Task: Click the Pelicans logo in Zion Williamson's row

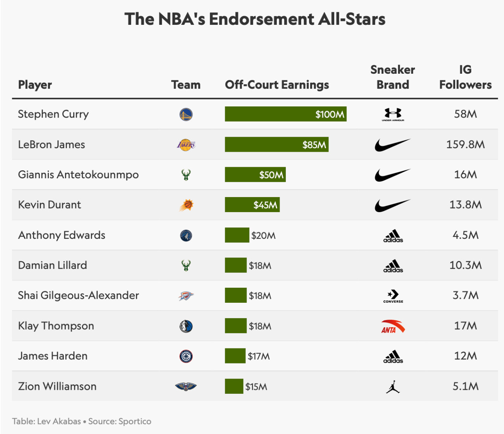Action: [186, 387]
